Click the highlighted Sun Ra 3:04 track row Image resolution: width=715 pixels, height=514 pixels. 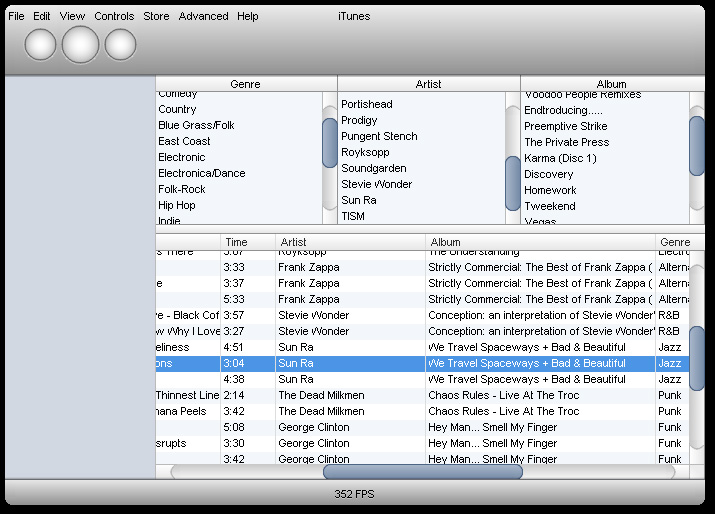pyautogui.click(x=422, y=363)
